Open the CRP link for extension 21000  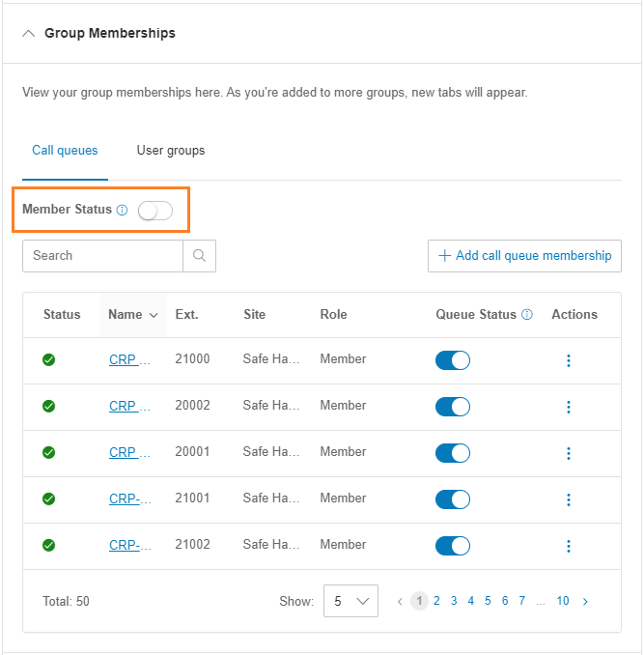point(129,359)
